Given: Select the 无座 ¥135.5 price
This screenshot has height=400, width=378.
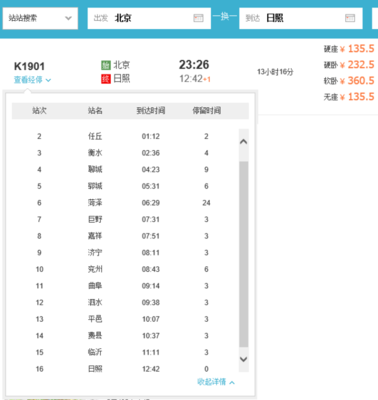Looking at the screenshot, I should (x=349, y=97).
